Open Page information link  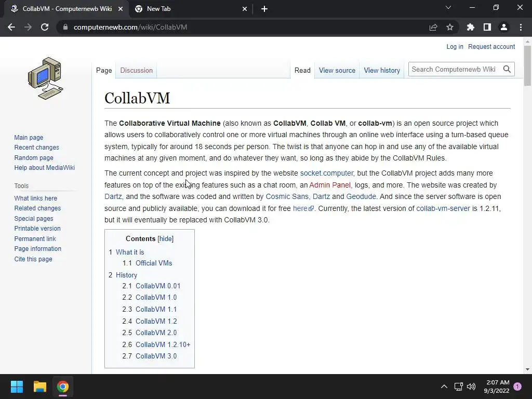[37, 249]
